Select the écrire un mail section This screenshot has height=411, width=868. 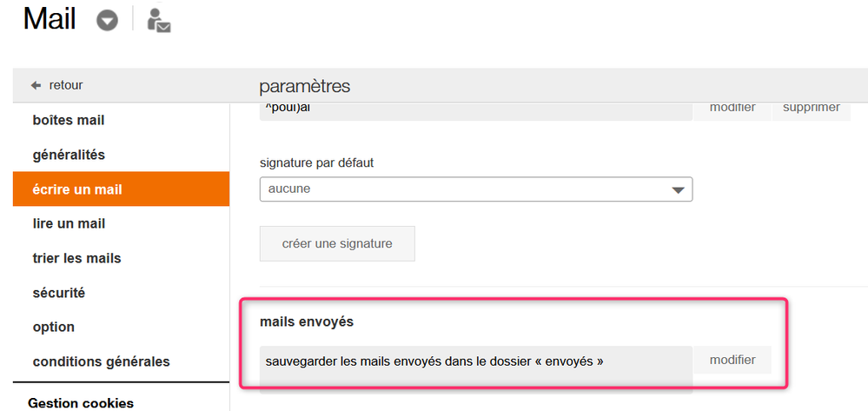(x=77, y=189)
